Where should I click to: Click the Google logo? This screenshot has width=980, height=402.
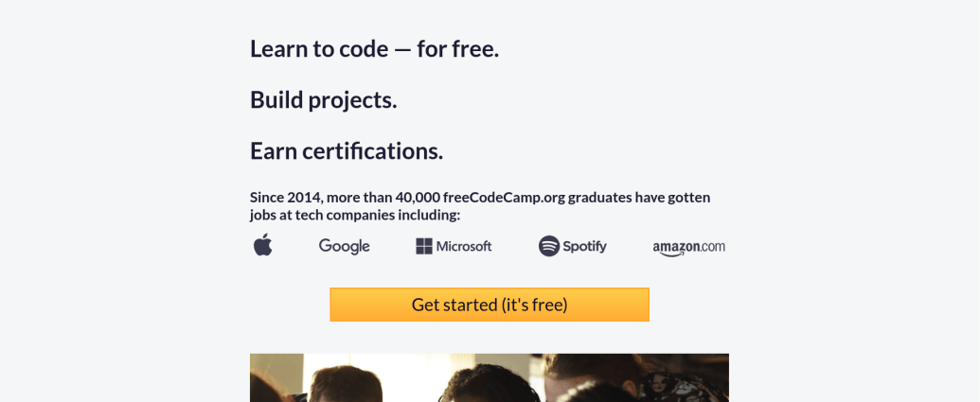tap(345, 246)
